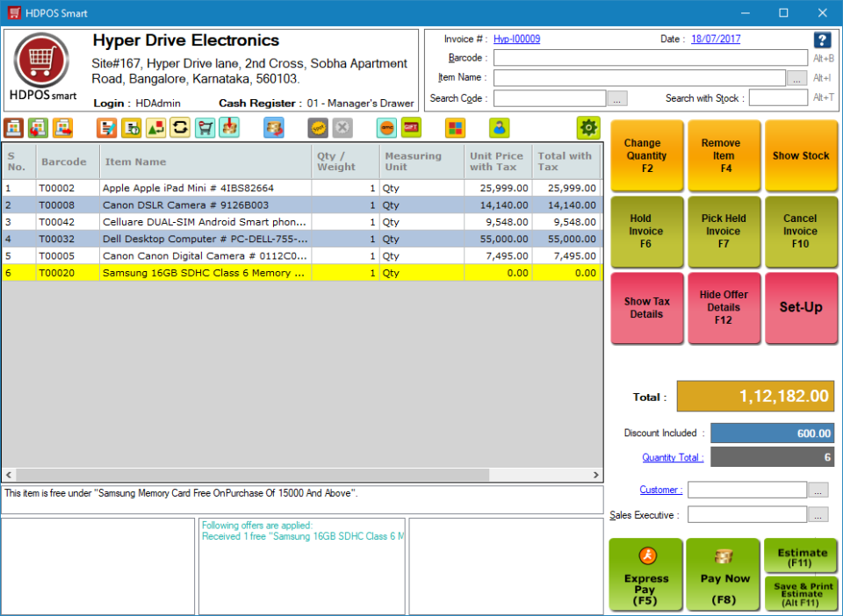Open the Customer browse ellipsis button
843x616 pixels.
[x=818, y=491]
